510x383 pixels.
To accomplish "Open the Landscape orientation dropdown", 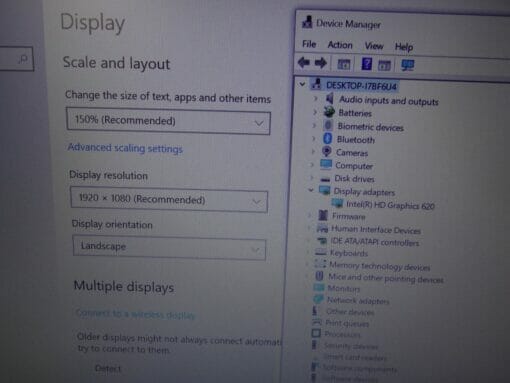I will 169,247.
